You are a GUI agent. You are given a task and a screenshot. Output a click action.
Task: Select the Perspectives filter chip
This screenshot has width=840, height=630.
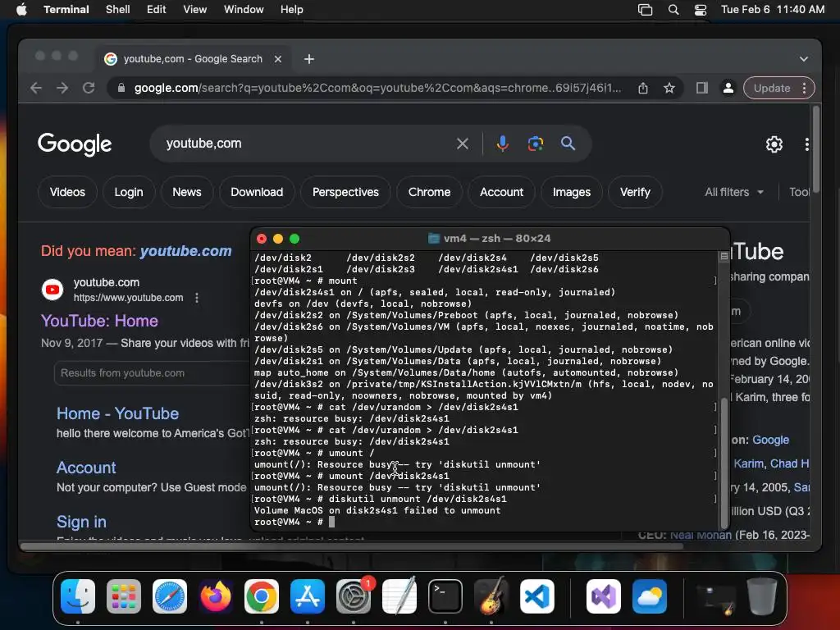tap(345, 192)
